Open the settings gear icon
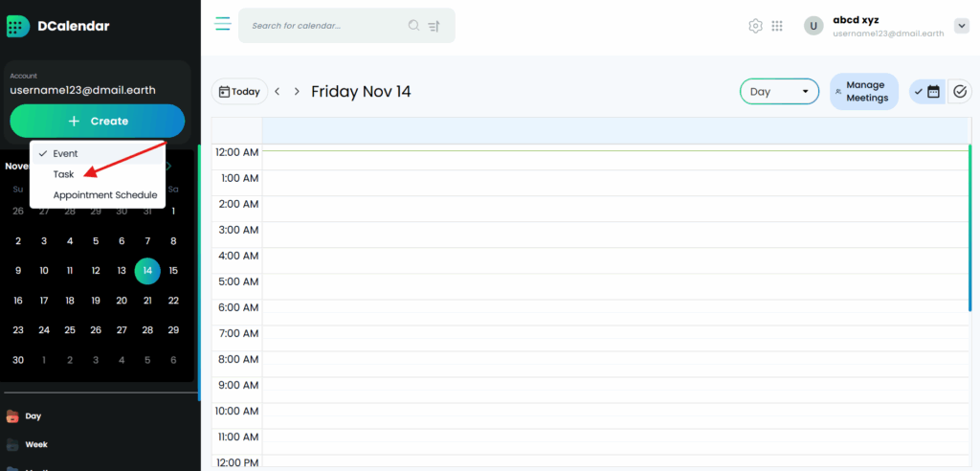This screenshot has height=471, width=980. pos(755,26)
